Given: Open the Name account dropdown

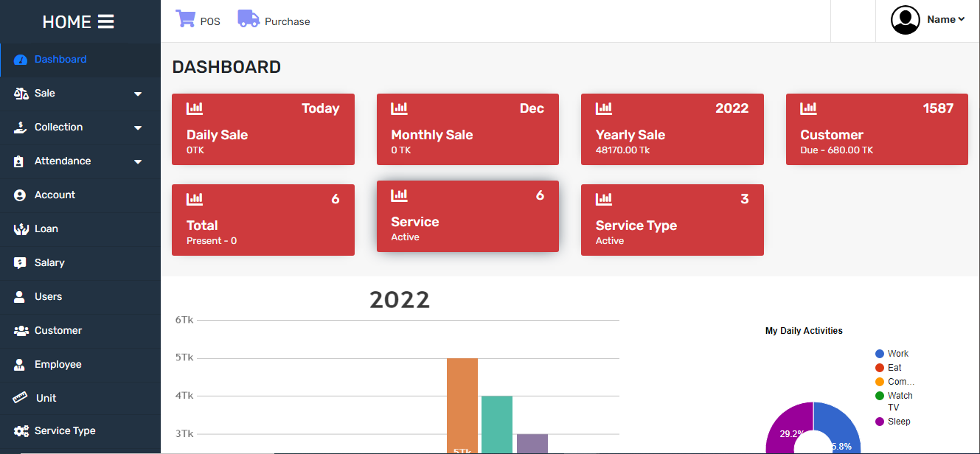Looking at the screenshot, I should point(946,20).
